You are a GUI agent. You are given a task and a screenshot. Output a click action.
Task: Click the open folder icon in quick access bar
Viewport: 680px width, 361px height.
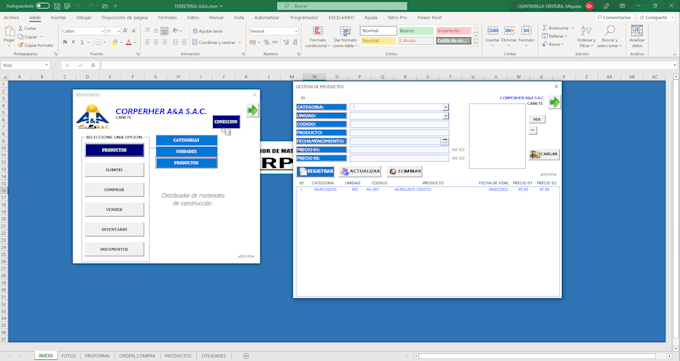click(x=105, y=6)
